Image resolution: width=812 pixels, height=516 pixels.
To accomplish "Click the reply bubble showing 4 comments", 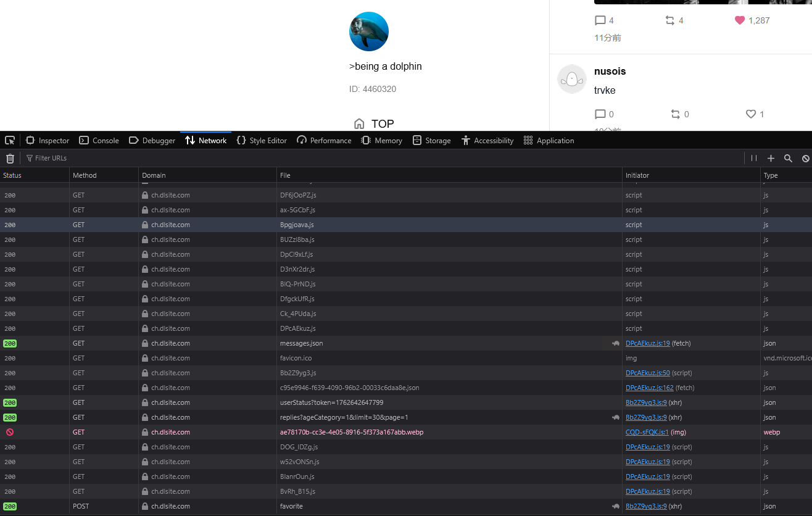I will (600, 20).
